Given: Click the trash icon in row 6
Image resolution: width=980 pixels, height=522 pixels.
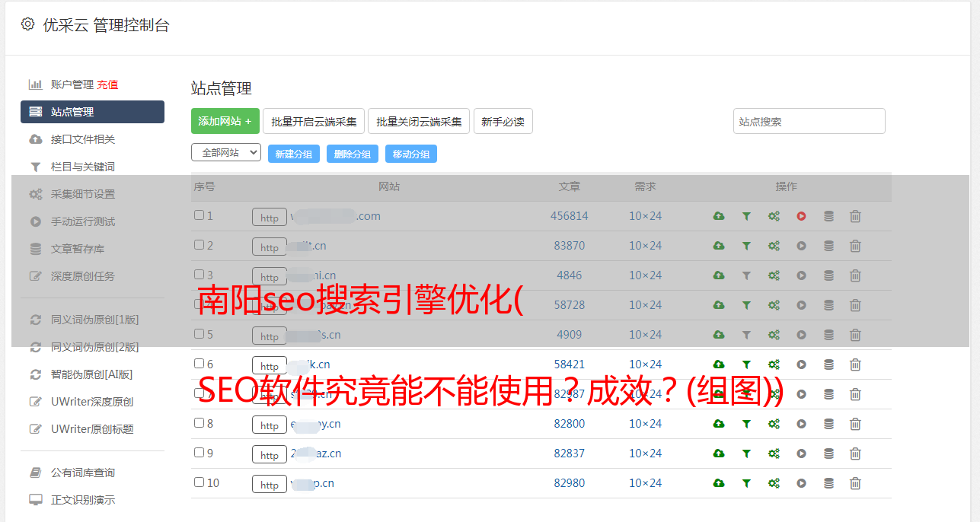Looking at the screenshot, I should (x=855, y=364).
